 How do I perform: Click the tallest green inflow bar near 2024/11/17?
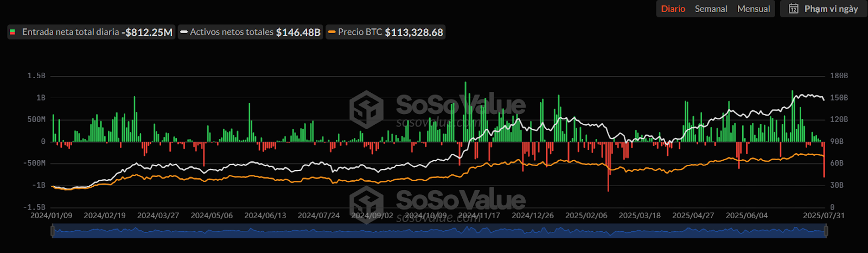(465, 112)
